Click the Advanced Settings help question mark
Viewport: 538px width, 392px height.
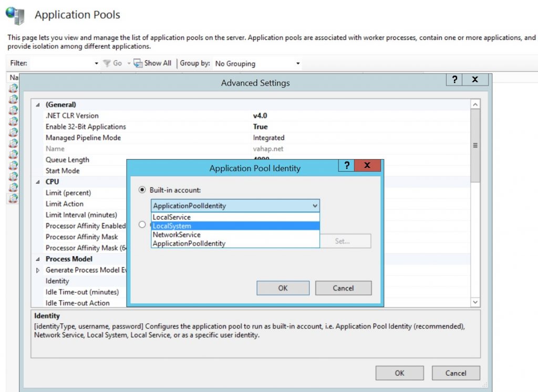(x=454, y=79)
